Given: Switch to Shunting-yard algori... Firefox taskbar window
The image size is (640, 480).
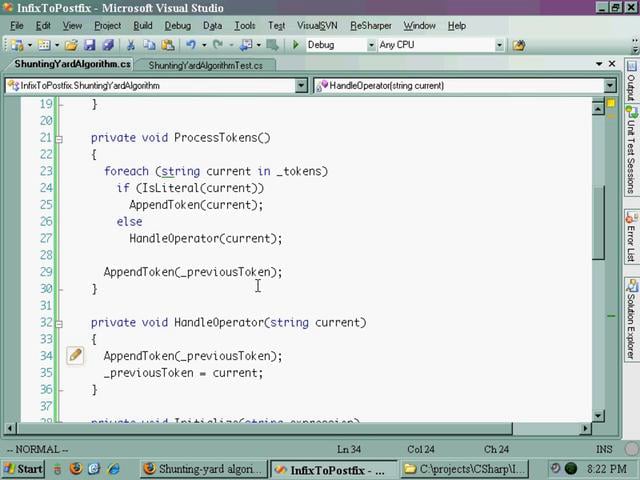Looking at the screenshot, I should click(x=204, y=469).
